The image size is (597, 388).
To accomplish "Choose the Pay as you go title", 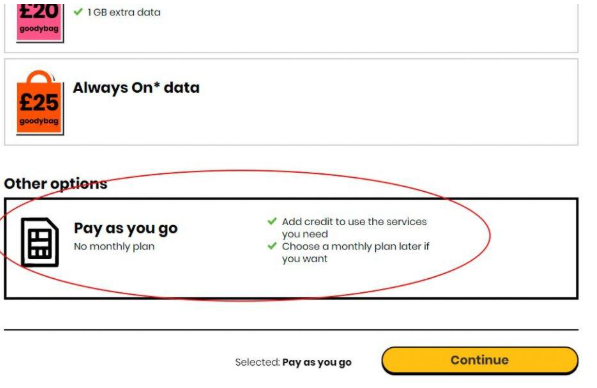I will 126,228.
